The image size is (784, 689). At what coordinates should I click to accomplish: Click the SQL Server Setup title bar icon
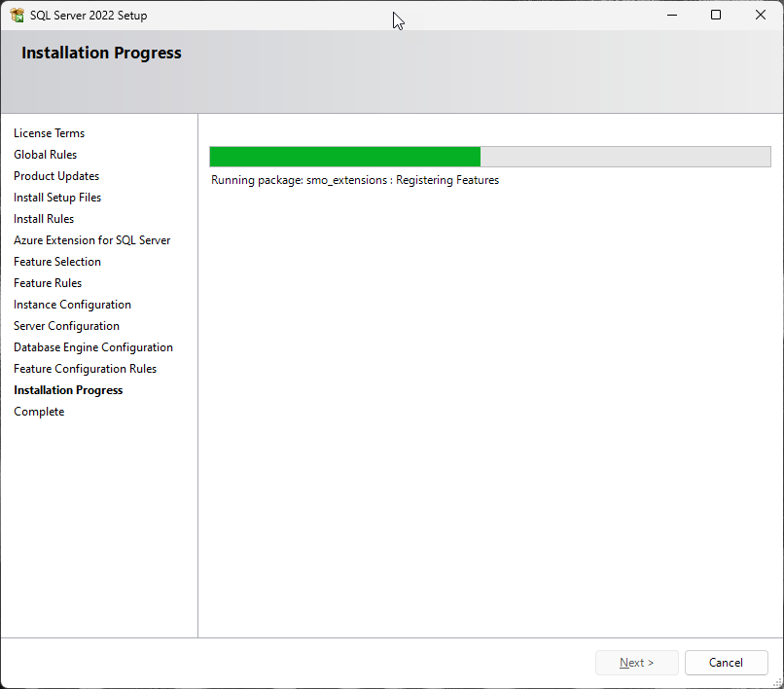17,16
